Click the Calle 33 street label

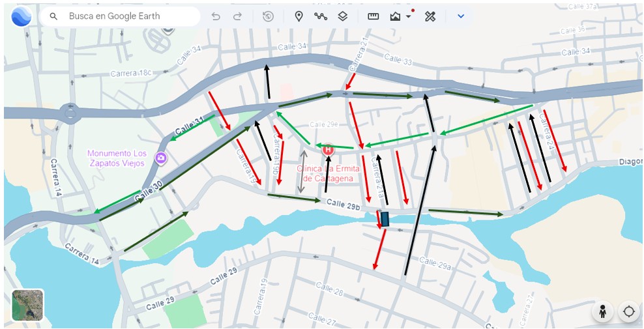(398, 59)
